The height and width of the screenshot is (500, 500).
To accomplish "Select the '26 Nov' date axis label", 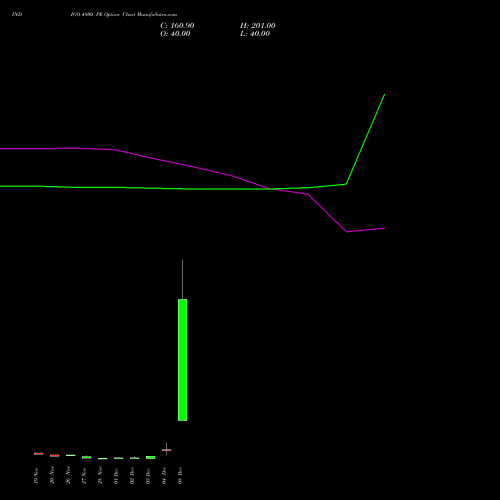I will [68, 476].
